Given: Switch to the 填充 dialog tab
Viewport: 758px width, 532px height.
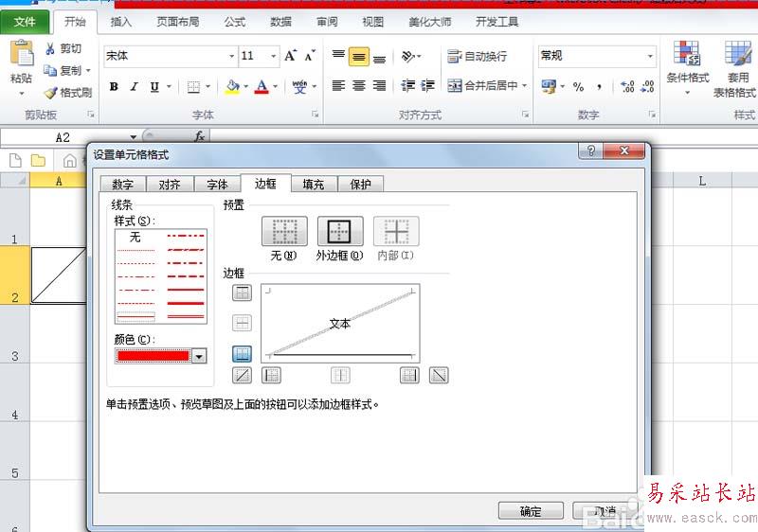Looking at the screenshot, I should pyautogui.click(x=314, y=184).
